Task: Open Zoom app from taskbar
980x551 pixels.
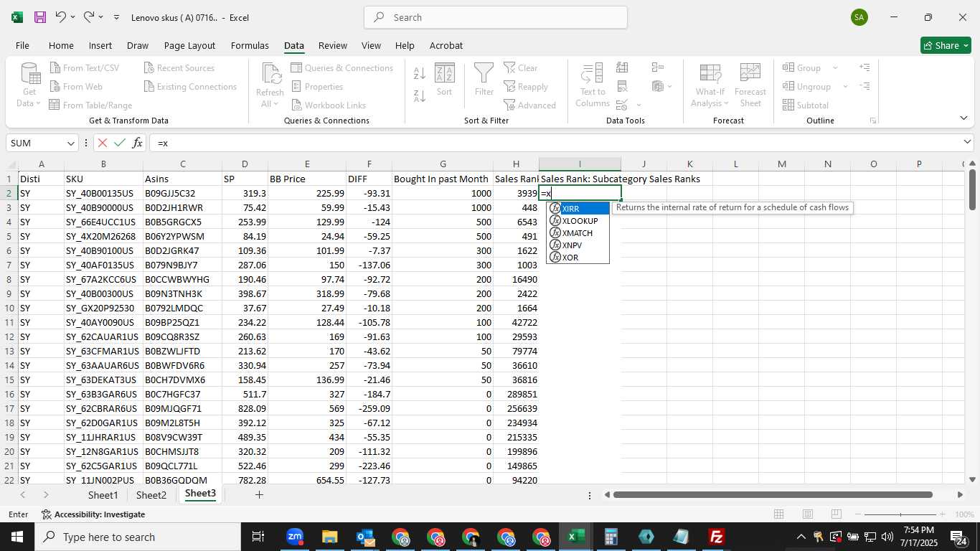Action: (295, 537)
